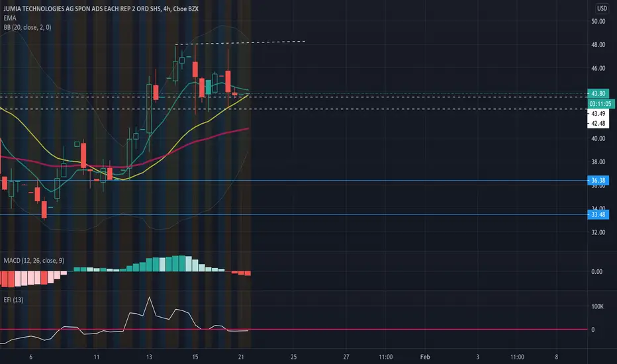Select the 43.49 price label
This screenshot has height=364, width=617.
click(x=598, y=114)
